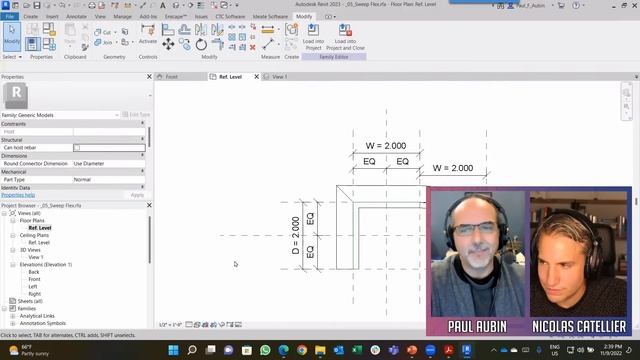Collapse the Elevations (Elevation 1) node

tap(13, 264)
